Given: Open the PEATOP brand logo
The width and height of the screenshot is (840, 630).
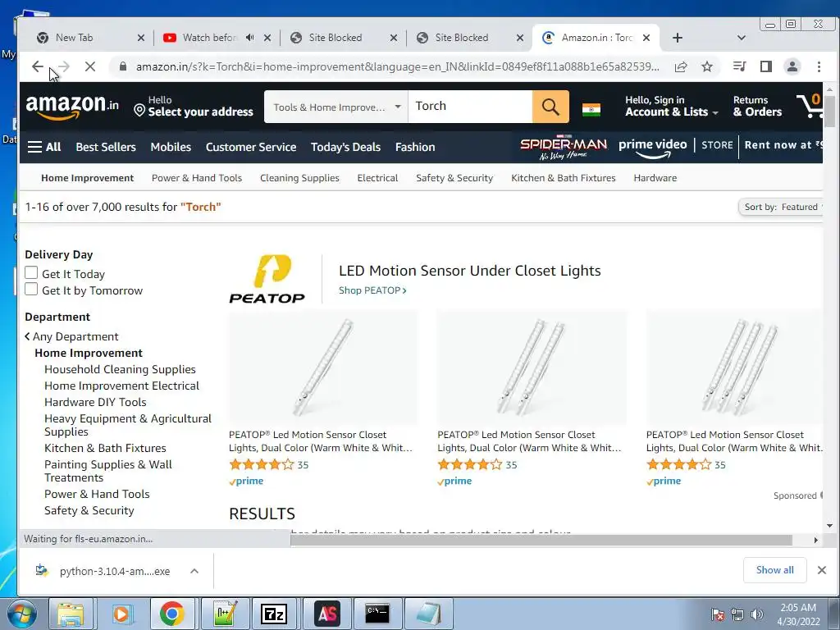Looking at the screenshot, I should [267, 279].
